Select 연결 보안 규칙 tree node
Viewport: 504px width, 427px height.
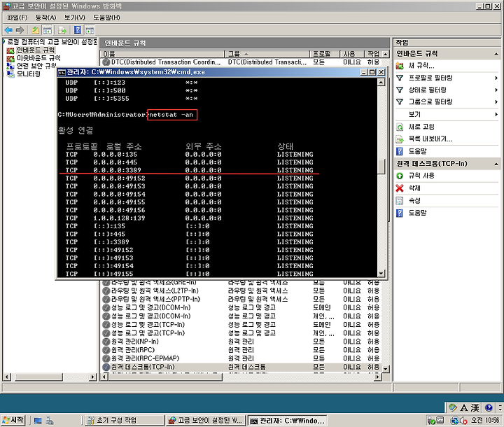tap(36, 66)
